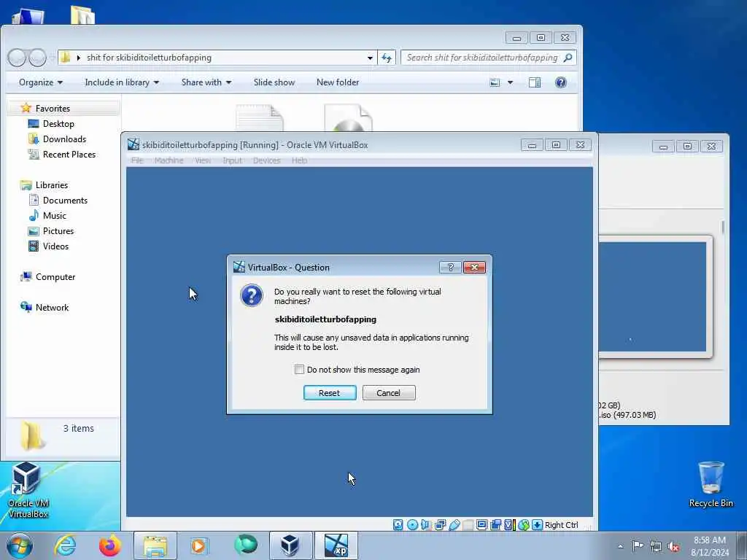This screenshot has height=560, width=747.
Task: Open the Organize dropdown in Explorer
Action: tap(41, 82)
